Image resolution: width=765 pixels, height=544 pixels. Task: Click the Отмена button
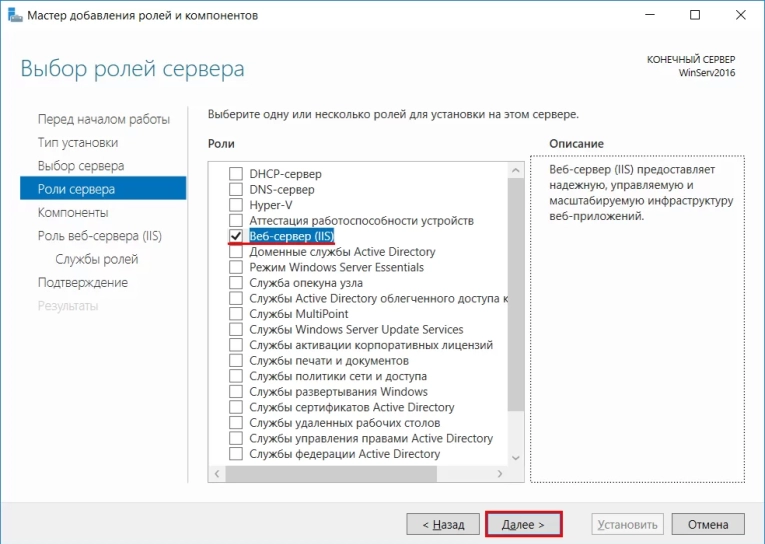(708, 524)
